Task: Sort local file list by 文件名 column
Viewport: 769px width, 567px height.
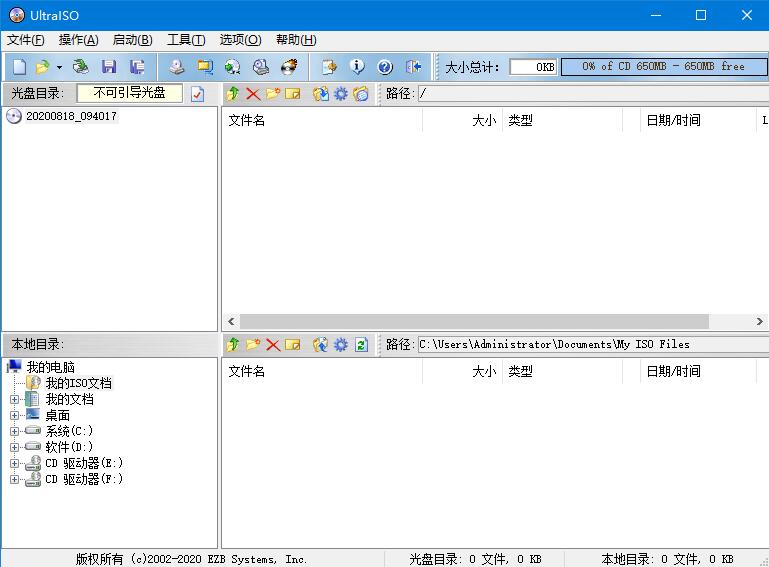Action: [x=322, y=371]
